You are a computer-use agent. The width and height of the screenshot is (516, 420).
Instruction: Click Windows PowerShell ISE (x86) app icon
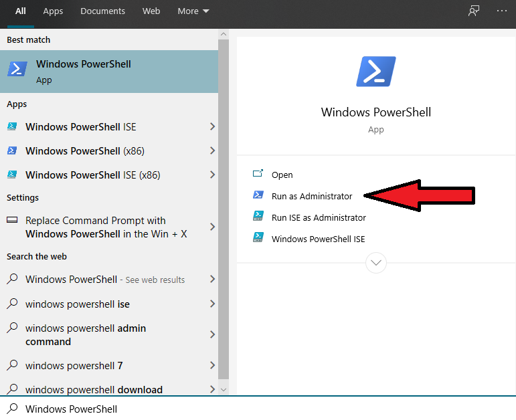point(12,175)
